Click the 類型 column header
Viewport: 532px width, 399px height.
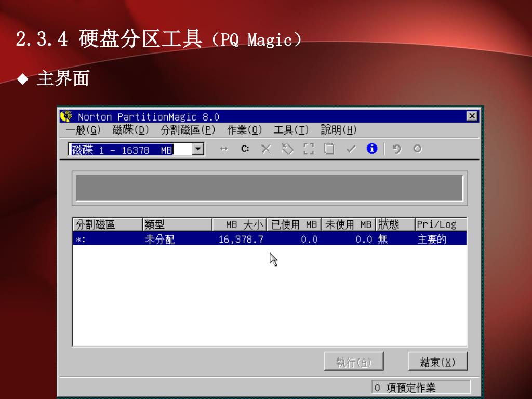[x=177, y=224]
